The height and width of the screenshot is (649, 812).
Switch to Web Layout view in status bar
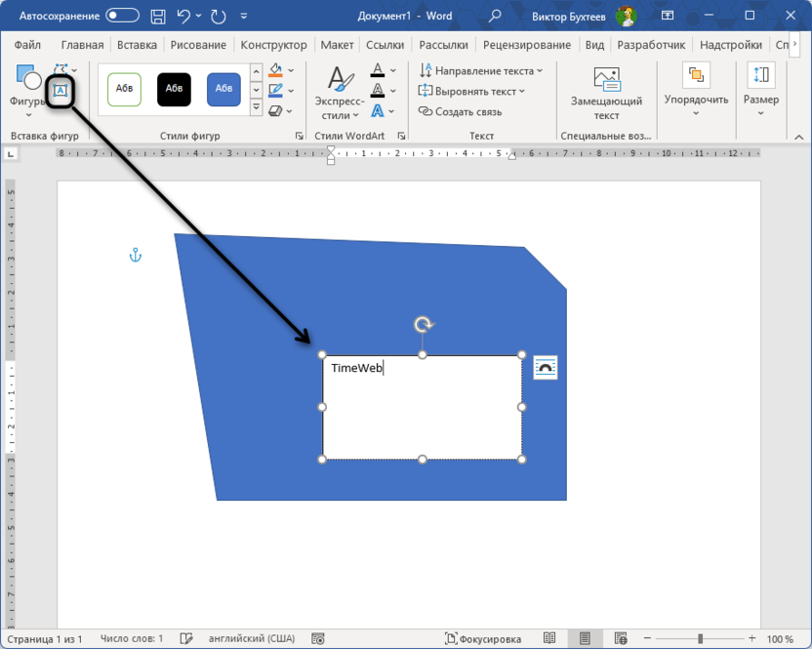click(619, 639)
